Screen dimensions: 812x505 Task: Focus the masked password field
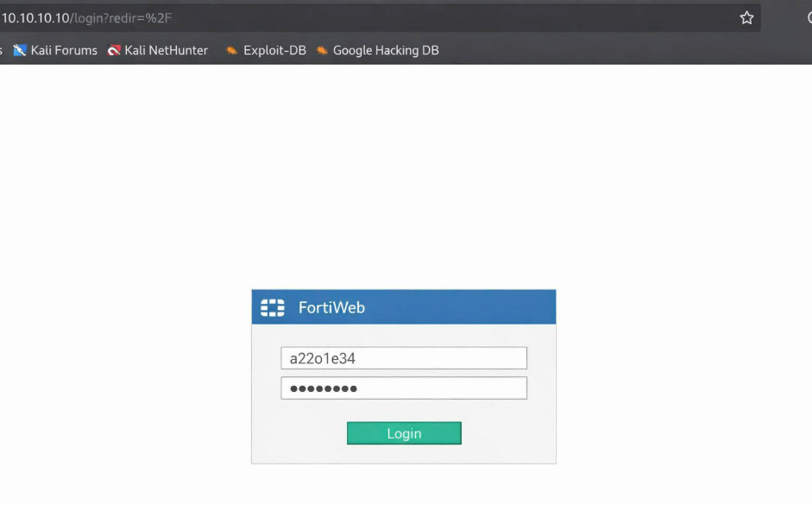click(x=404, y=388)
